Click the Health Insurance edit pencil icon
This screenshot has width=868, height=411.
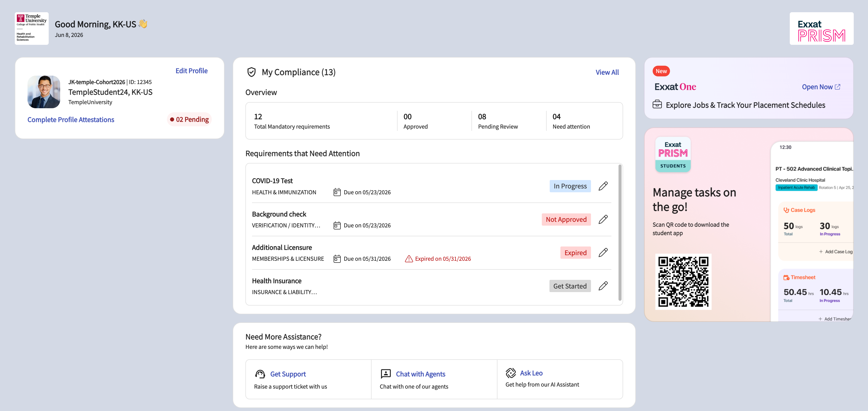tap(603, 286)
